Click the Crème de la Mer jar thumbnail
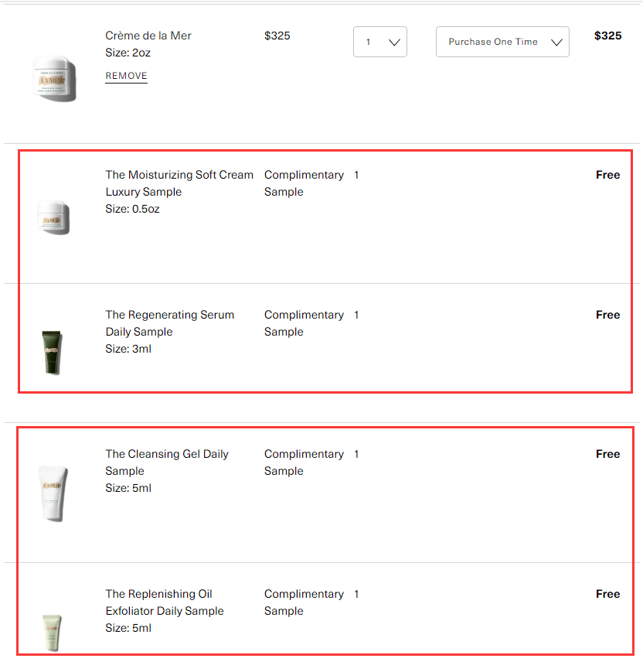Viewport: 643px width, 672px height. 55,77
